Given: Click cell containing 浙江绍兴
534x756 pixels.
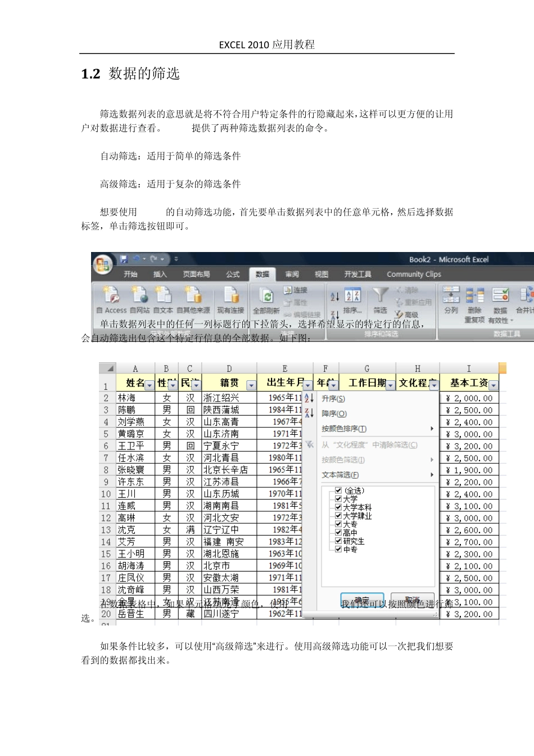Looking at the screenshot, I should coord(229,398).
